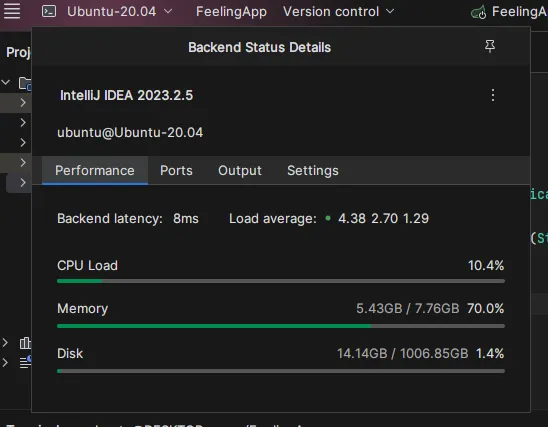Click the Memory usage progress bar
Image resolution: width=548 pixels, height=427 pixels.
[281, 326]
